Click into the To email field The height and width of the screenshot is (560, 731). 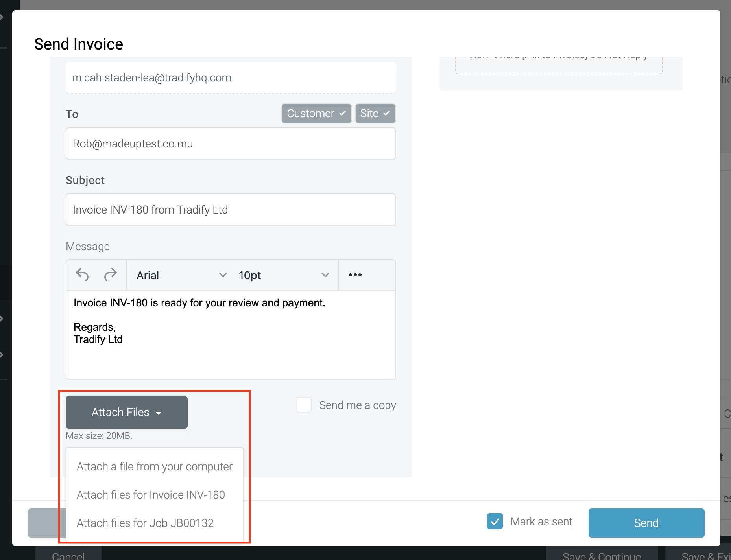pos(231,144)
